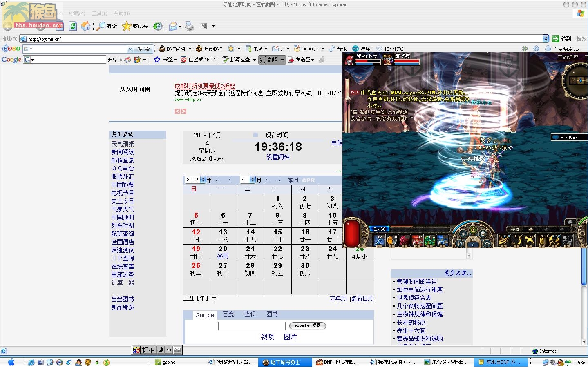588x367 pixels.
Task: Click Google toolbar 书签 star icon
Action: (x=157, y=60)
